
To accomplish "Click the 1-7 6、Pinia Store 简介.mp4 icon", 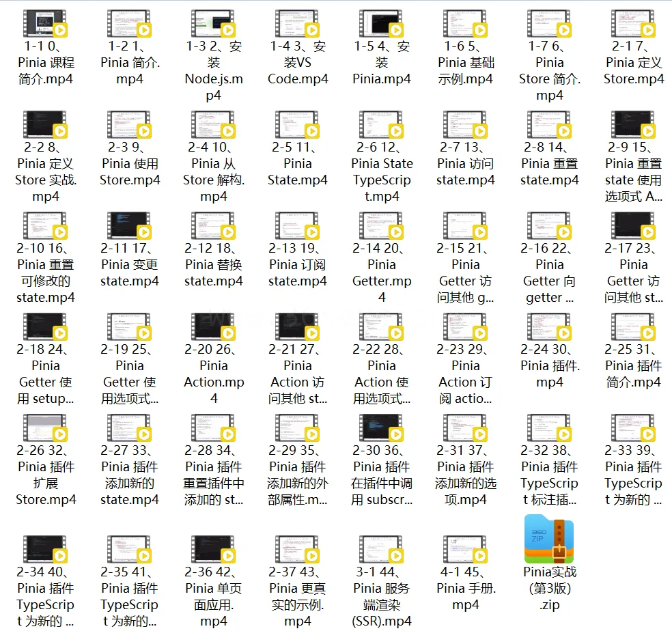I will pos(550,23).
